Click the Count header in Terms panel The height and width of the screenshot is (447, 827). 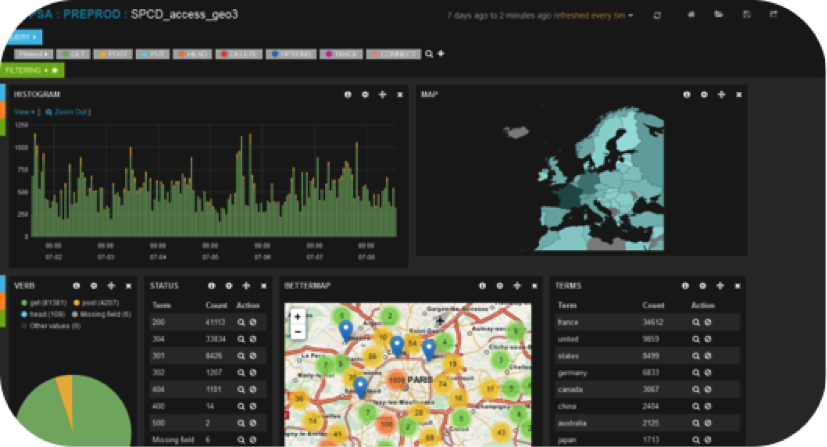653,305
